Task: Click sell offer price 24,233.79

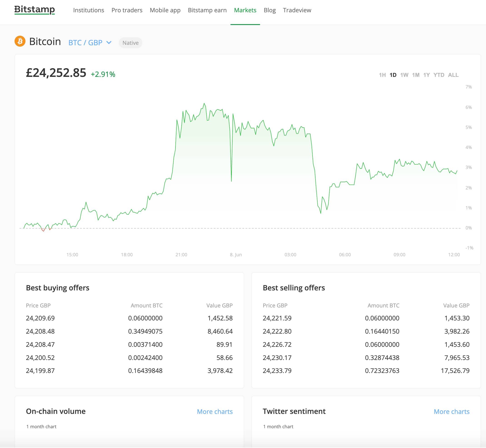Action: click(277, 371)
